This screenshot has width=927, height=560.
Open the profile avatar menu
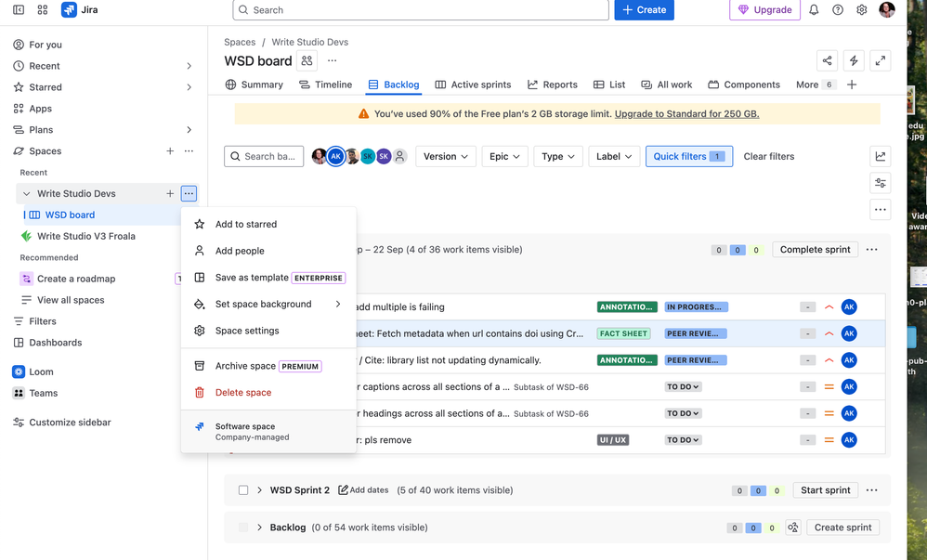[x=887, y=9]
